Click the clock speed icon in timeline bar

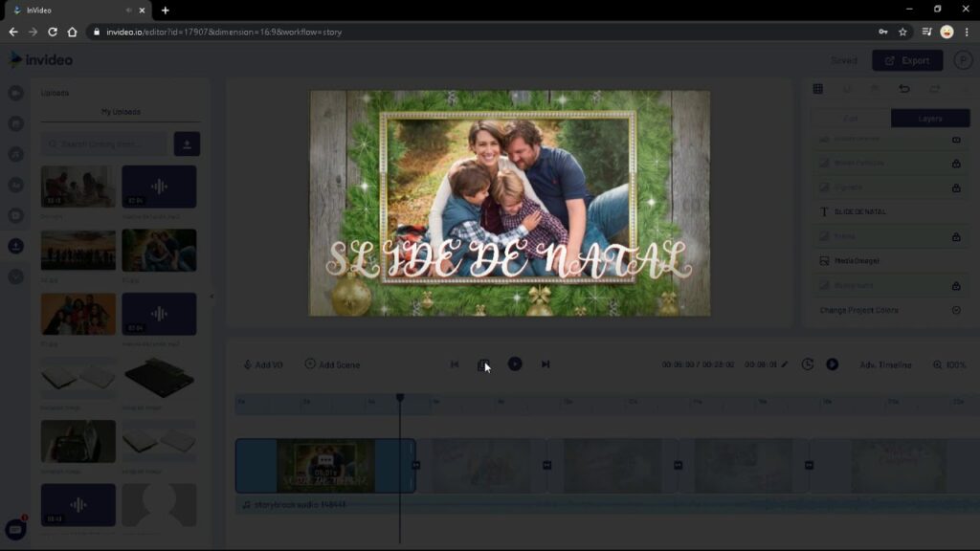click(x=808, y=364)
